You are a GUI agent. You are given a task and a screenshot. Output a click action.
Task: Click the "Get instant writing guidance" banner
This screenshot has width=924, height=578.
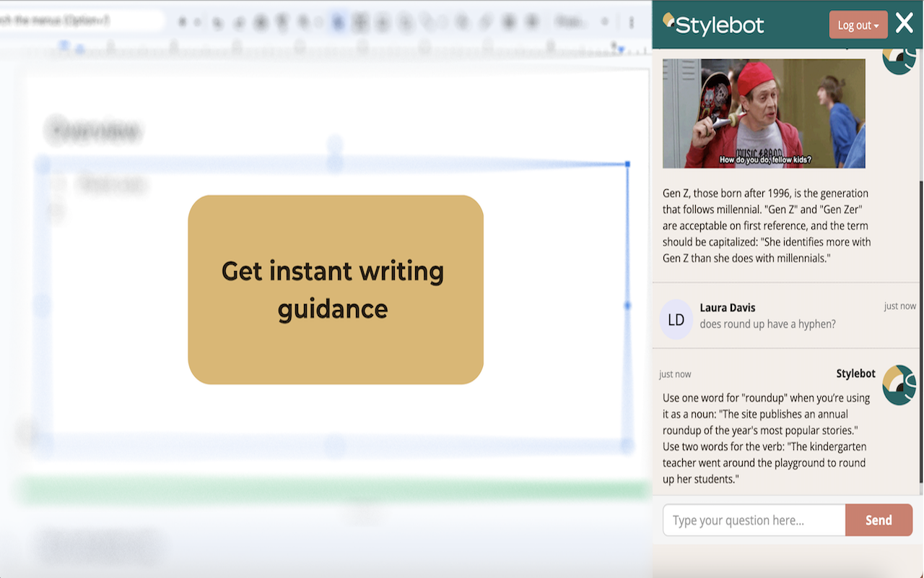pos(336,290)
